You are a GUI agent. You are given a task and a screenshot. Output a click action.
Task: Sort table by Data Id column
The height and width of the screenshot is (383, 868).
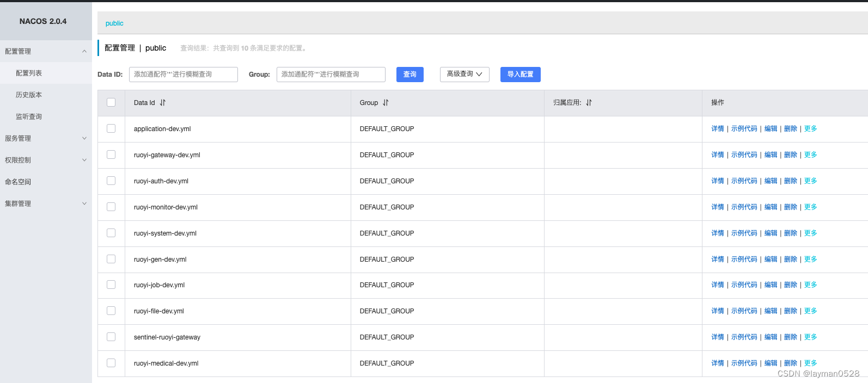[163, 103]
